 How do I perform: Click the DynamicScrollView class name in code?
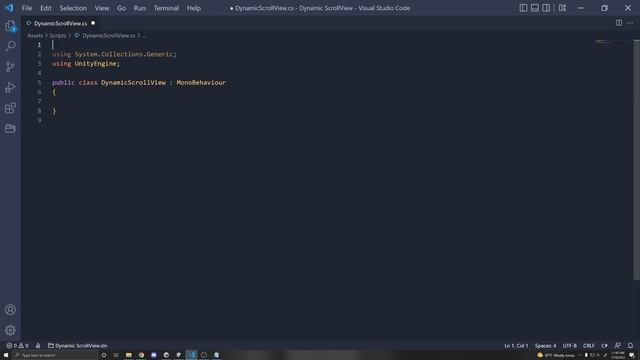(133, 82)
